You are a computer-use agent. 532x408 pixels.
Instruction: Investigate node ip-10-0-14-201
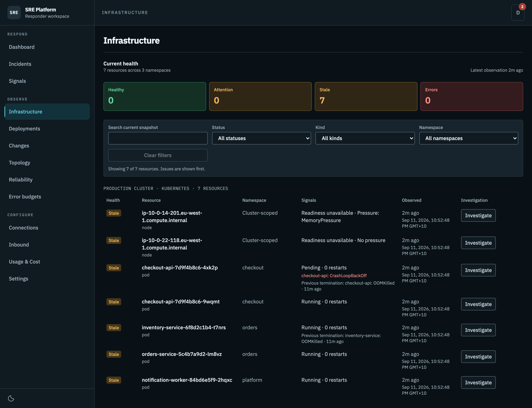coord(478,215)
